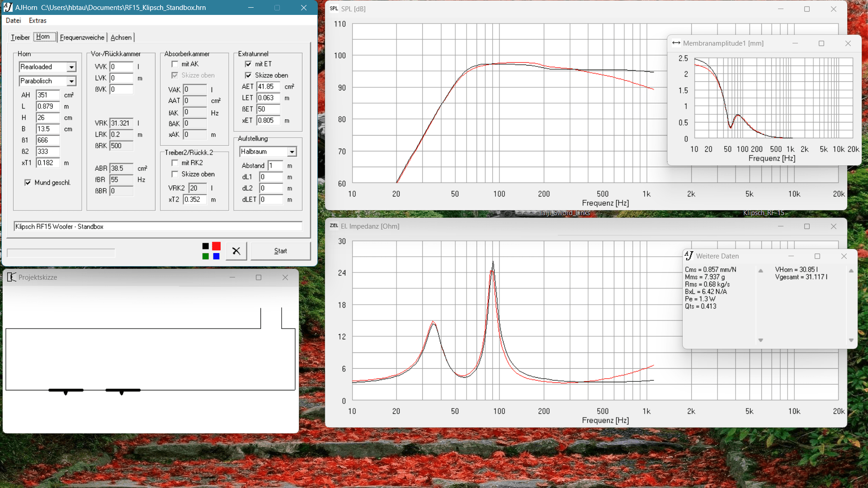Open the Halbraum Aufstellung dropdown
868x488 pixels.
pyautogui.click(x=292, y=152)
